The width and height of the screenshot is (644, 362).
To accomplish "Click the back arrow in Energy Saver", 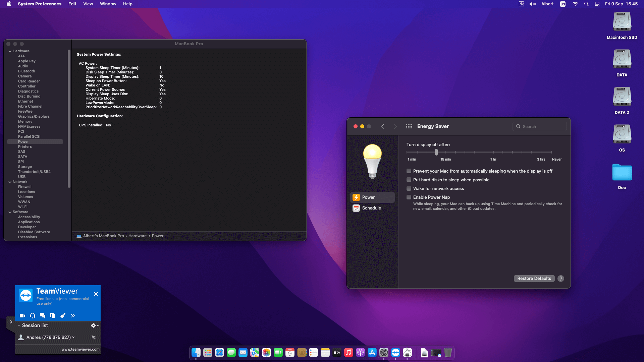I will tap(383, 126).
